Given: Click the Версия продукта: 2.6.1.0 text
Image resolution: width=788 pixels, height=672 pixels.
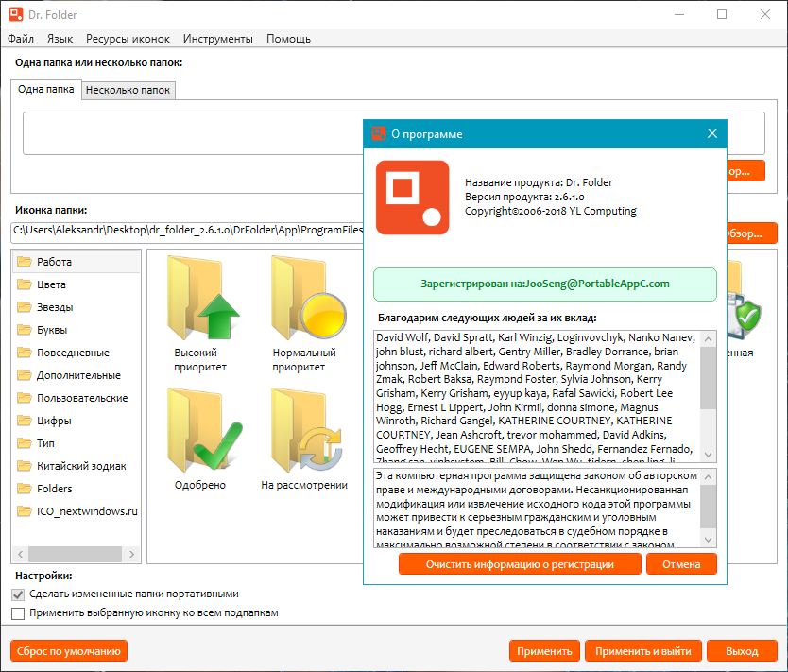Looking at the screenshot, I should tap(524, 197).
